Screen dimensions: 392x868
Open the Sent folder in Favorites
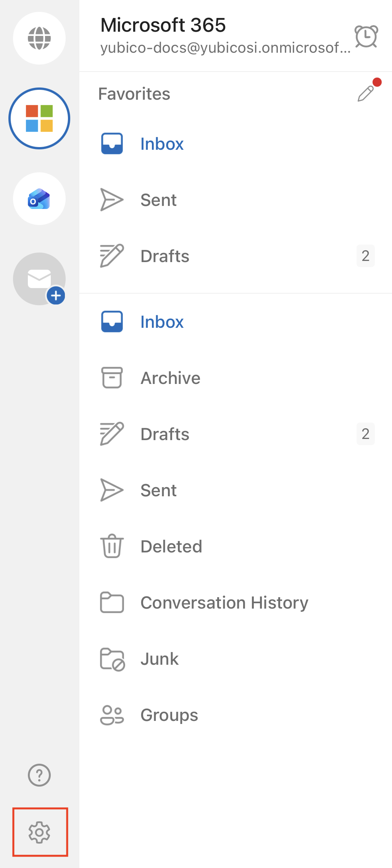click(x=158, y=200)
